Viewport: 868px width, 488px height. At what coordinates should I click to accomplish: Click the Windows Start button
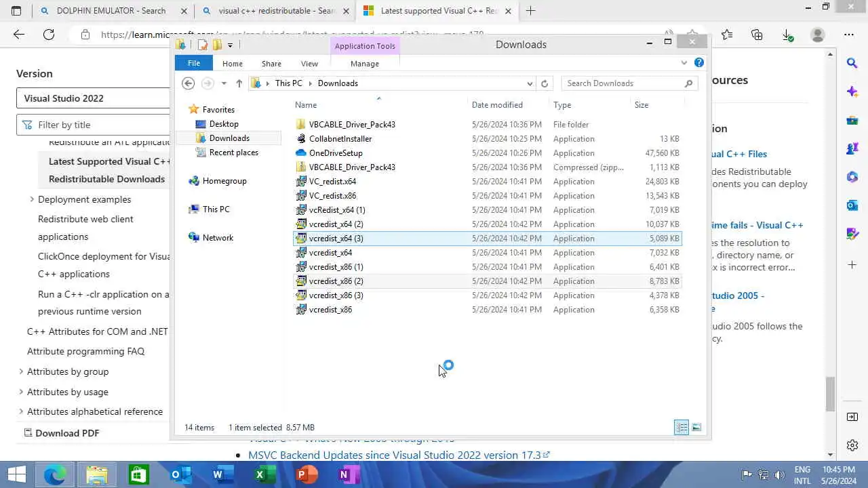[16, 475]
